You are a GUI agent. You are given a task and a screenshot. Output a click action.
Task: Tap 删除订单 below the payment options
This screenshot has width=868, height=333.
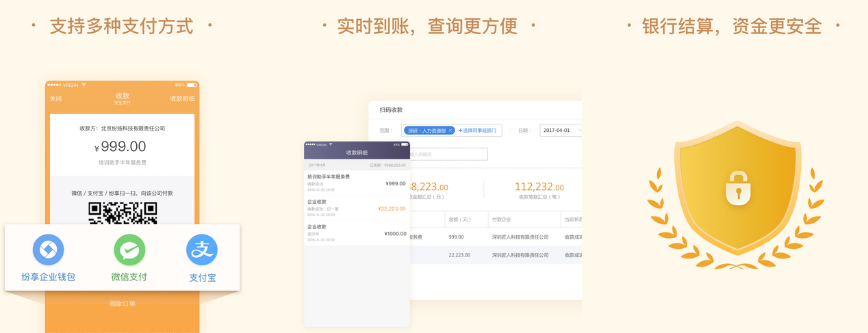click(122, 304)
